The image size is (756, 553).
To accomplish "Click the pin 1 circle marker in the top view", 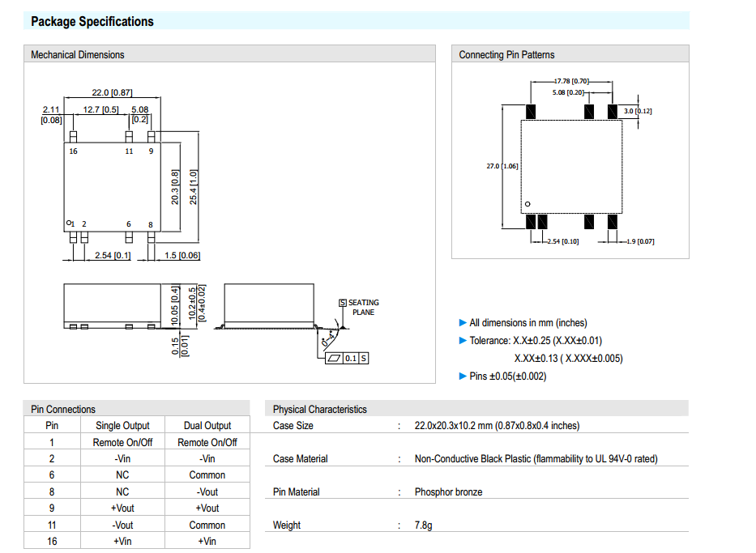I will coord(69,223).
